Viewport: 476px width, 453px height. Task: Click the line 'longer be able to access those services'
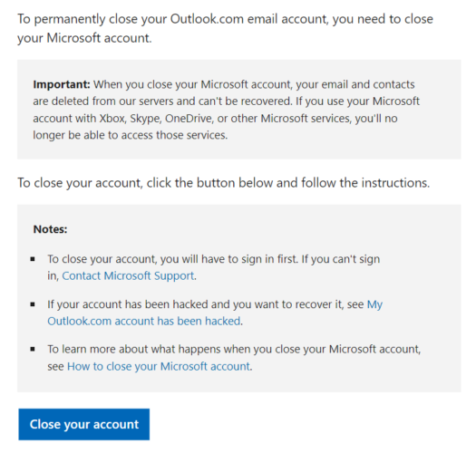tap(131, 135)
